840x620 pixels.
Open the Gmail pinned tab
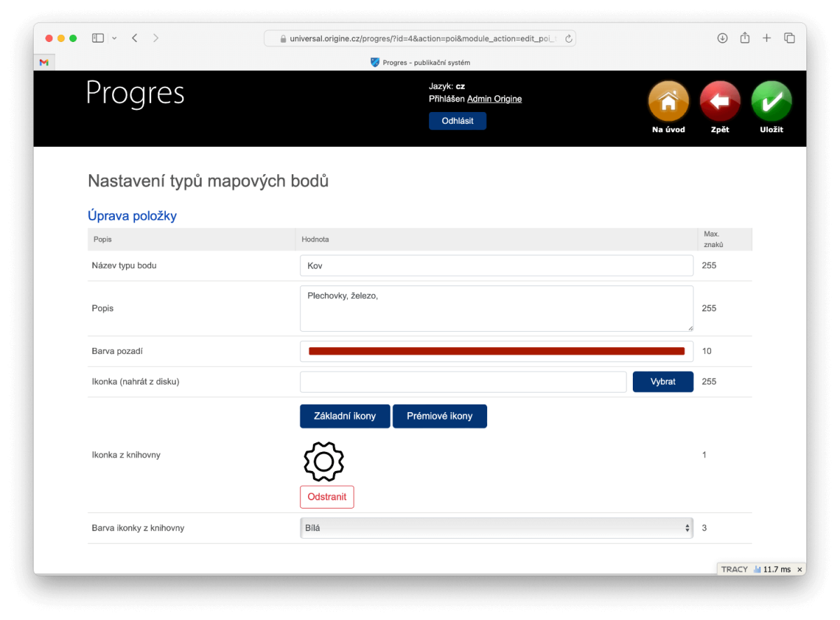pyautogui.click(x=43, y=62)
